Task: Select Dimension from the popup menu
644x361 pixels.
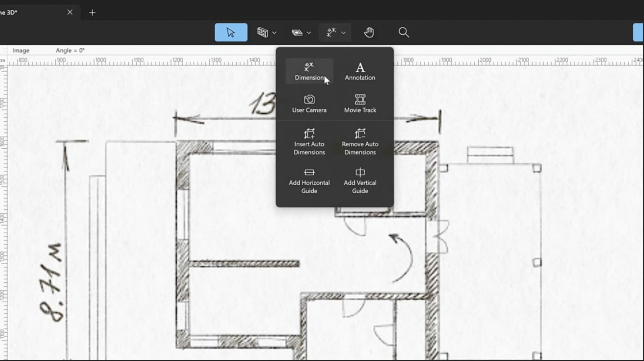Action: coord(309,71)
